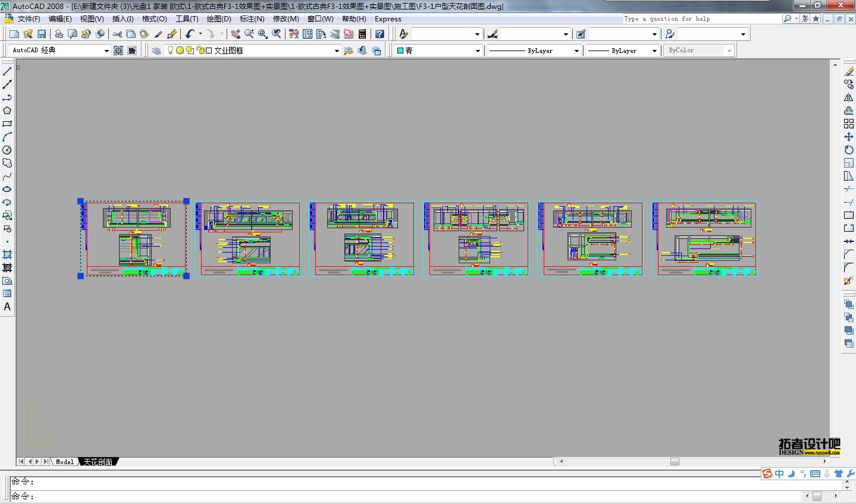Activate the Pan realtime hand tool
This screenshot has width=856, height=504.
point(236,34)
